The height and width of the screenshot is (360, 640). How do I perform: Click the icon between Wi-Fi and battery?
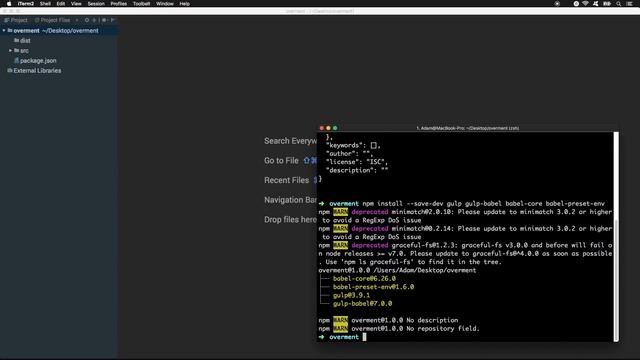point(596,4)
